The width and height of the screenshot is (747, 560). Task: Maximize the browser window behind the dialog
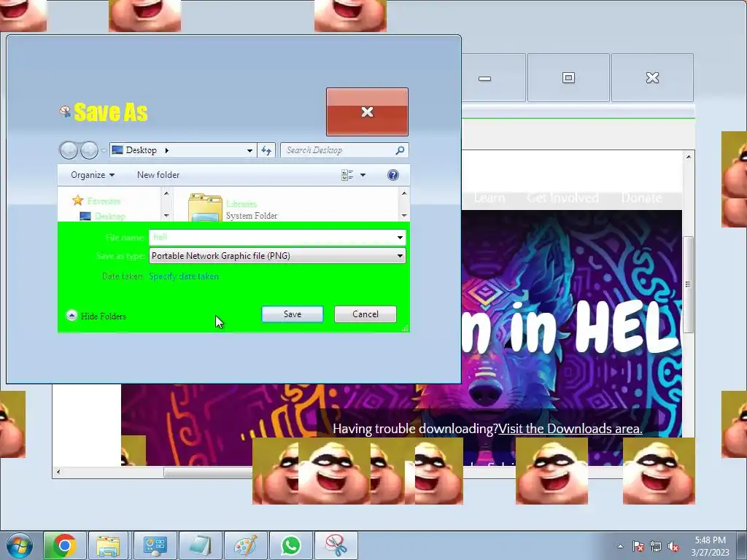point(568,78)
